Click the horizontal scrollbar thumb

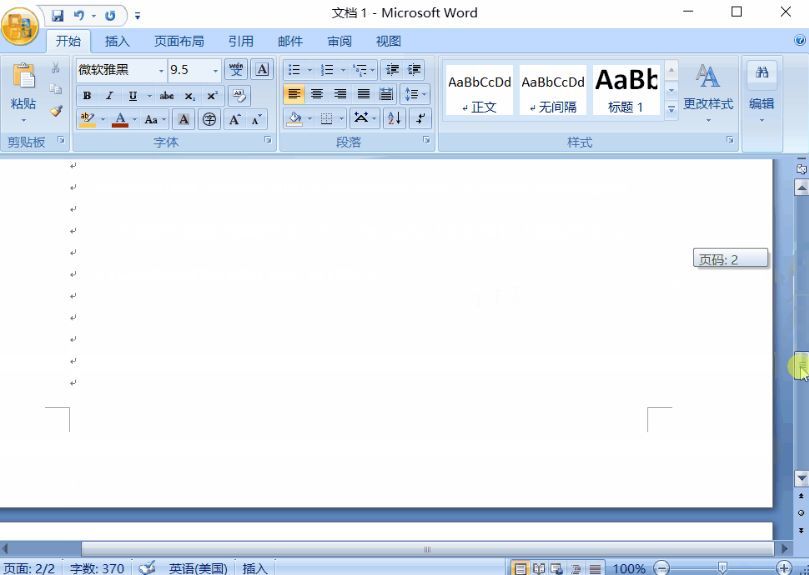pos(427,549)
